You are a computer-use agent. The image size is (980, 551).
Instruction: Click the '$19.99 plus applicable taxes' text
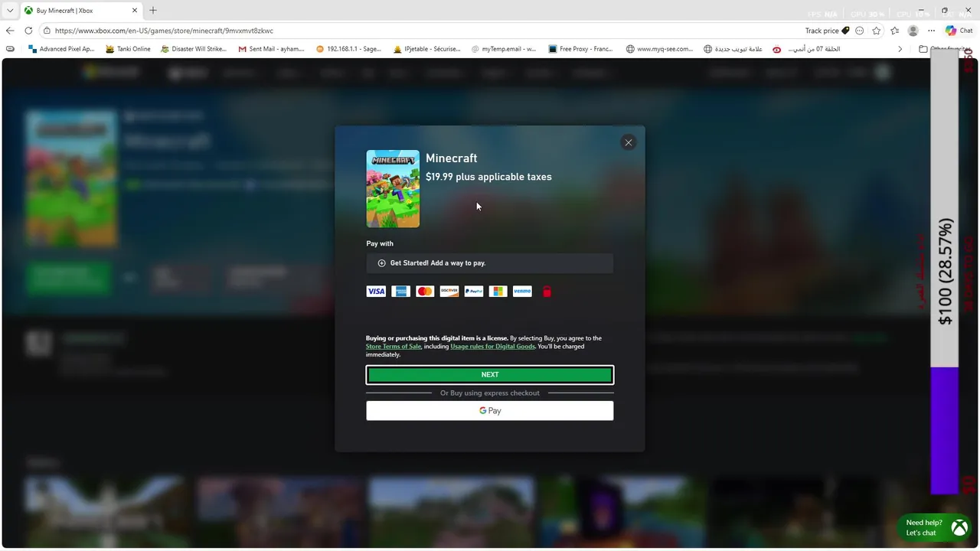(488, 177)
